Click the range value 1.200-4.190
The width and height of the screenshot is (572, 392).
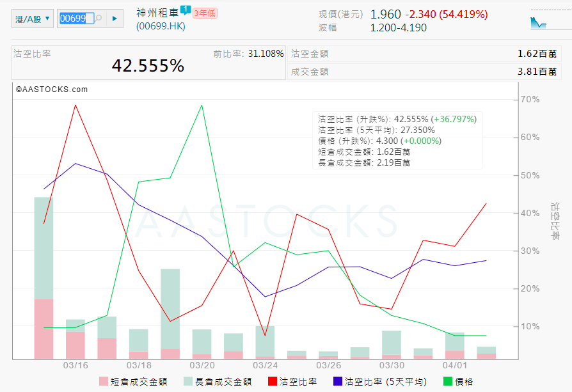click(399, 27)
